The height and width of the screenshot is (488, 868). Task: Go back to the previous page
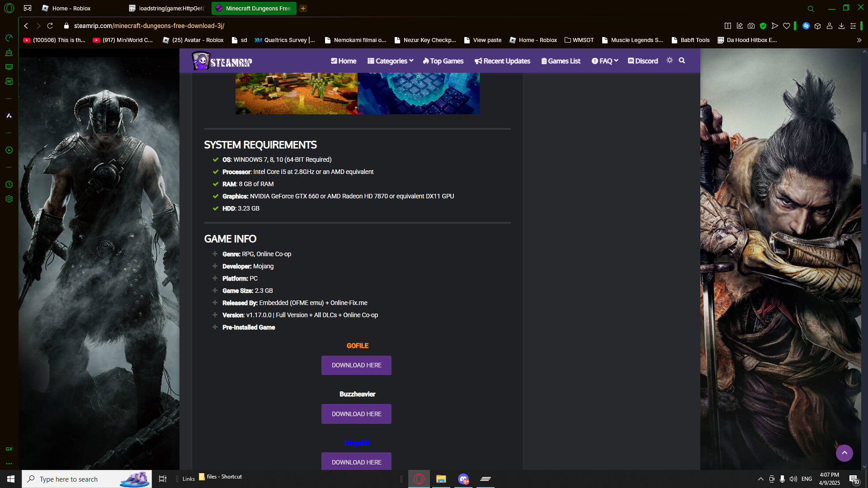point(26,26)
